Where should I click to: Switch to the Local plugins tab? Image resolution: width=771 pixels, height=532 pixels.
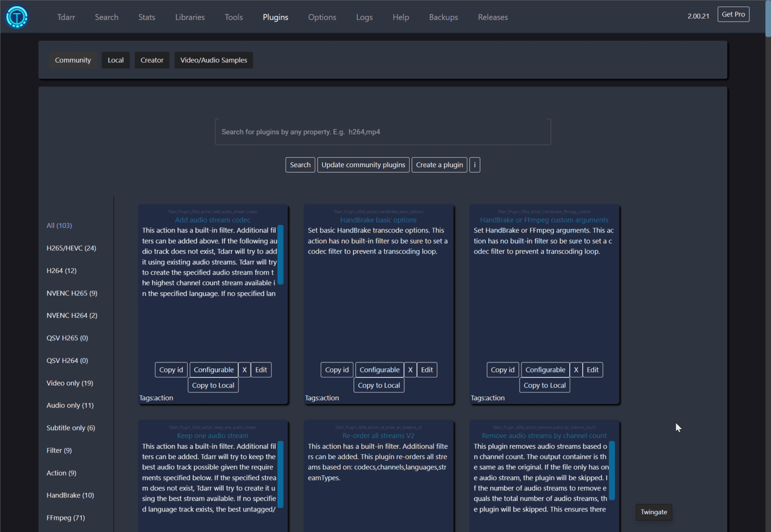[x=115, y=60]
